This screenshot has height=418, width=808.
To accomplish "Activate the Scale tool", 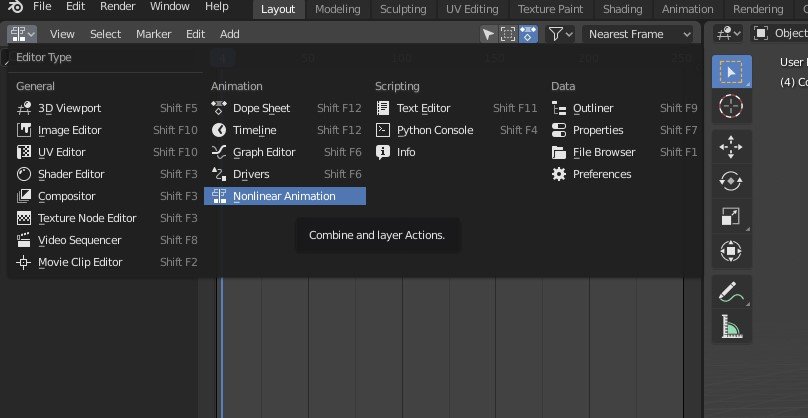I will coord(731,216).
